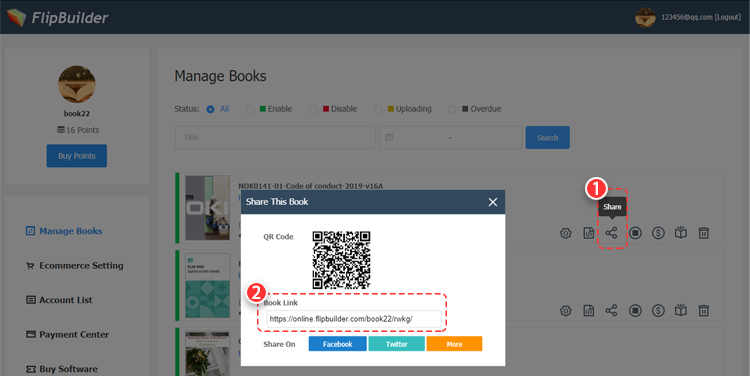
Task: Click open-book icon for Flip PDF Quick Start Guide
Action: (681, 310)
